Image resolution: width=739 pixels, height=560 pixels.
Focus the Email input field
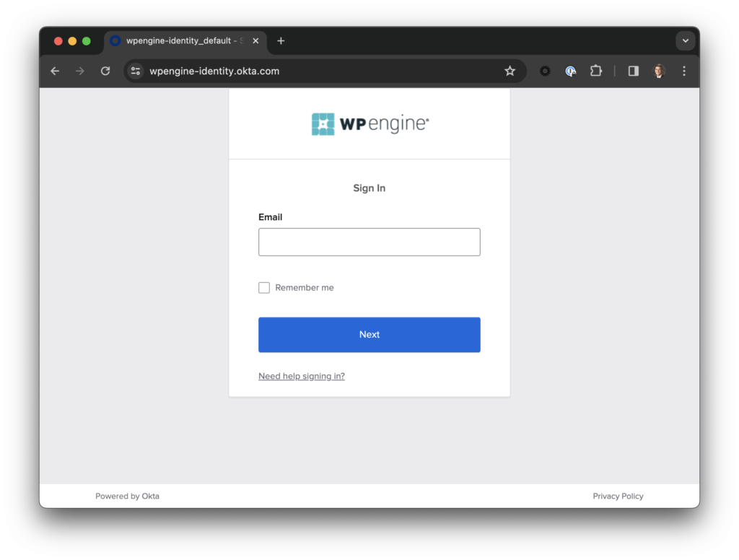click(x=369, y=242)
